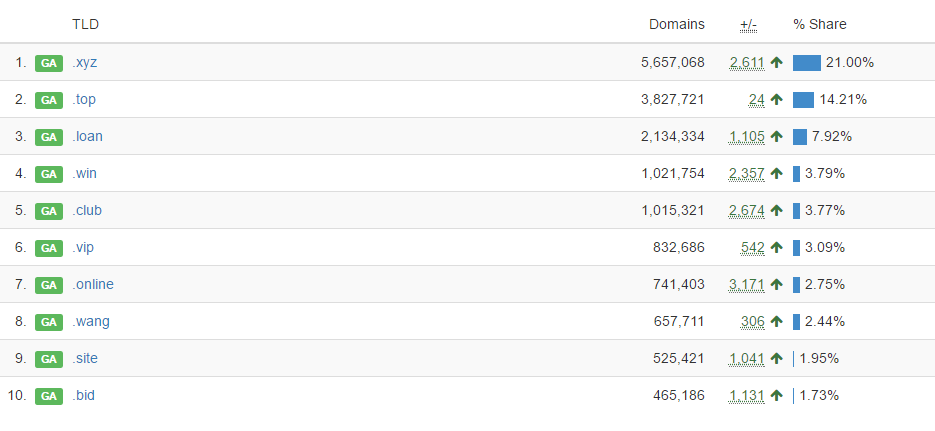Click the TLD column header
The width and height of the screenshot is (935, 431).
coord(85,24)
